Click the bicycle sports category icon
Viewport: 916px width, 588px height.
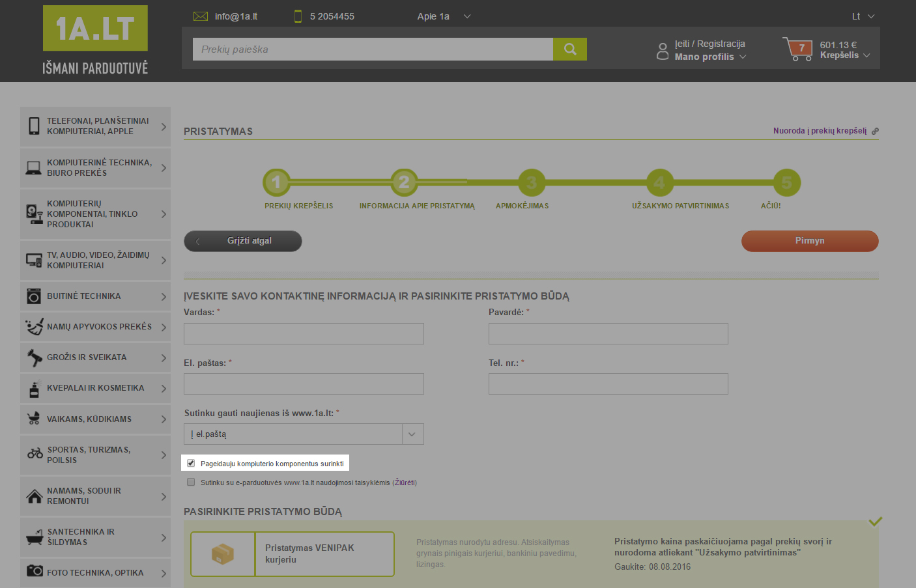(35, 454)
